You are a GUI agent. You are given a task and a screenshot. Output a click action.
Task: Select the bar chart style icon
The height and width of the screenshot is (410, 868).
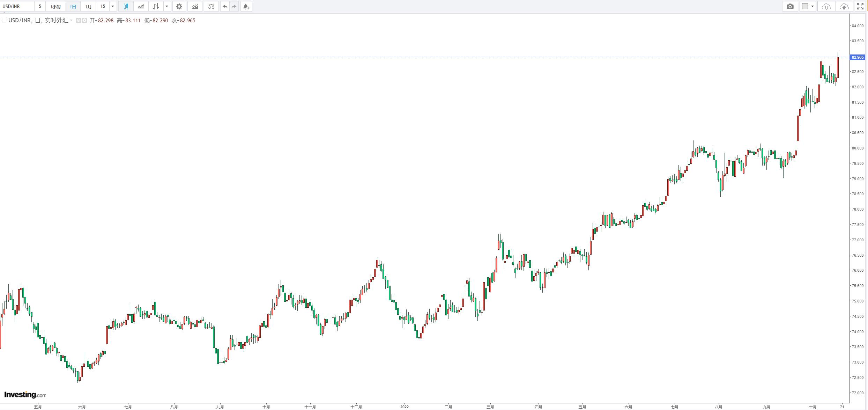[156, 6]
